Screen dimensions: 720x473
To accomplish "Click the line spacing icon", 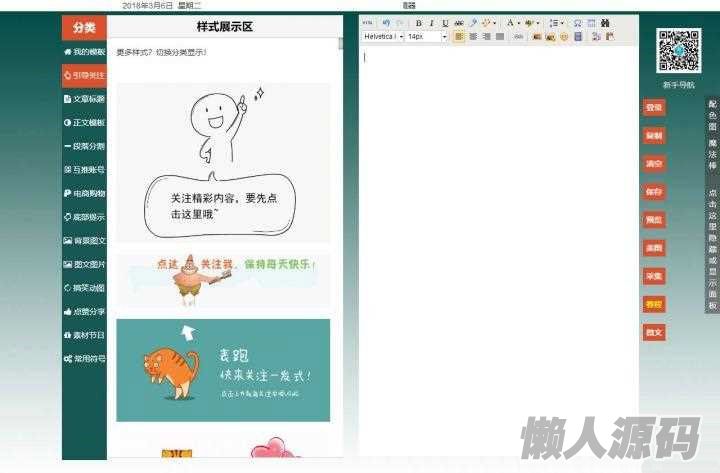I will pos(553,23).
